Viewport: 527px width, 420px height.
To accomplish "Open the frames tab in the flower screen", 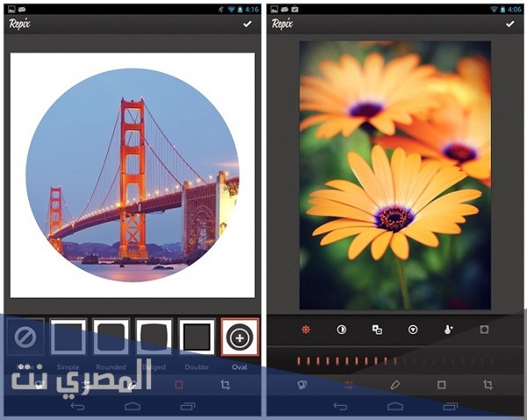I will coord(442,385).
